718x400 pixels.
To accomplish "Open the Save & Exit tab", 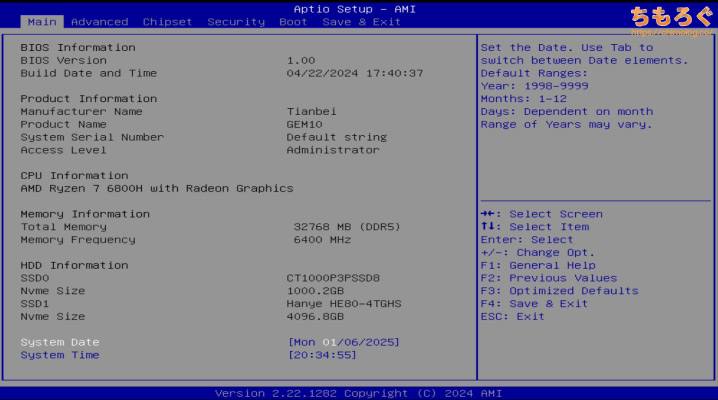I will point(361,22).
